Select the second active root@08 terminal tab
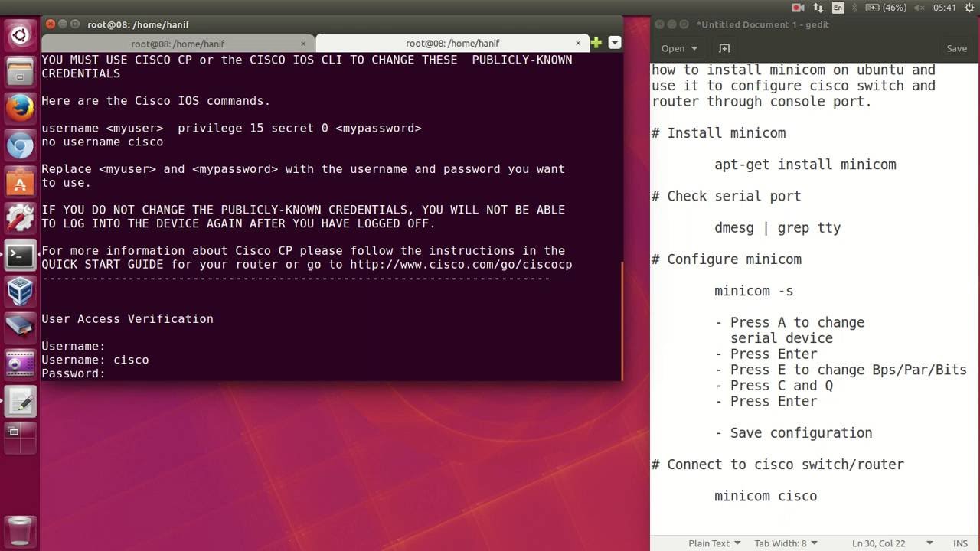 point(452,44)
